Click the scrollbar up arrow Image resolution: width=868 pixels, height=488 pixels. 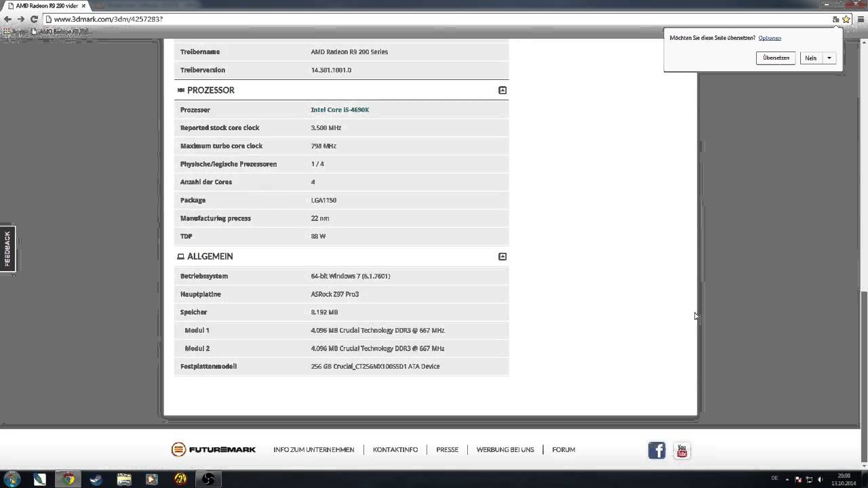coord(864,42)
